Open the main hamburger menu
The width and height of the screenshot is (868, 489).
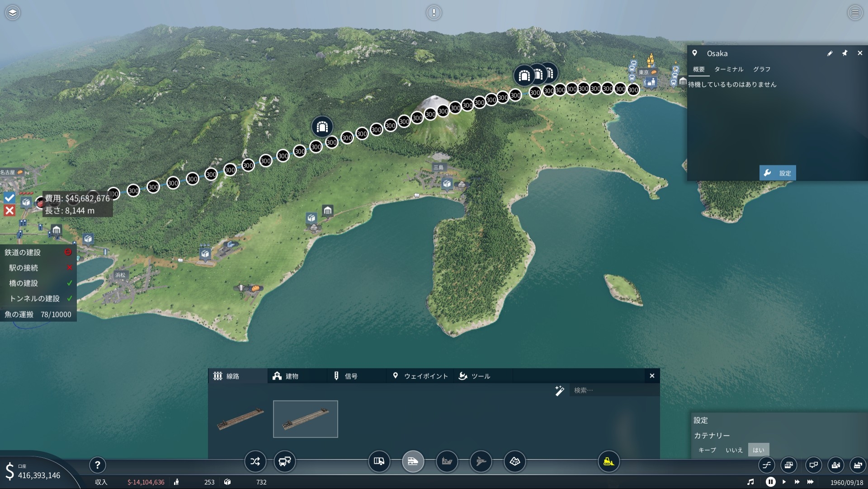click(855, 13)
